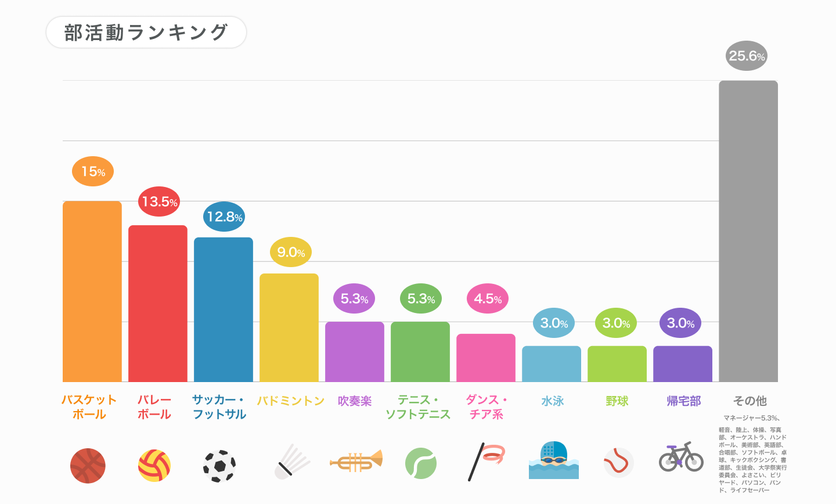Click the gray その他 bar

tap(748, 231)
